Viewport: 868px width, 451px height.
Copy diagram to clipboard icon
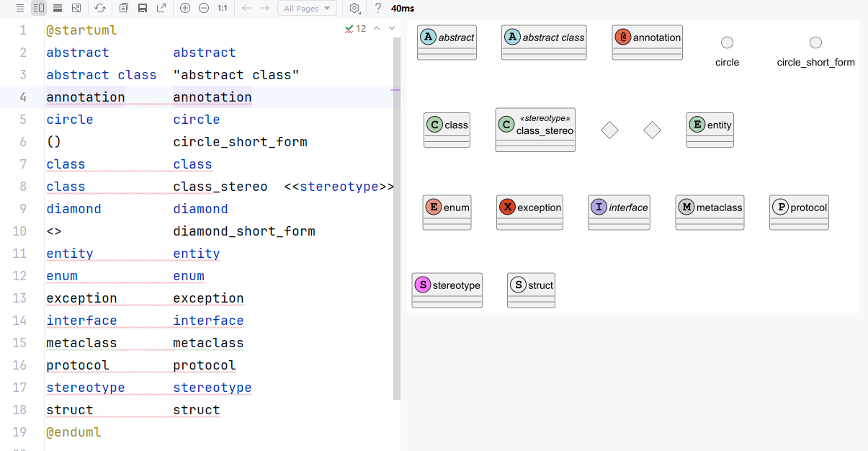point(124,8)
